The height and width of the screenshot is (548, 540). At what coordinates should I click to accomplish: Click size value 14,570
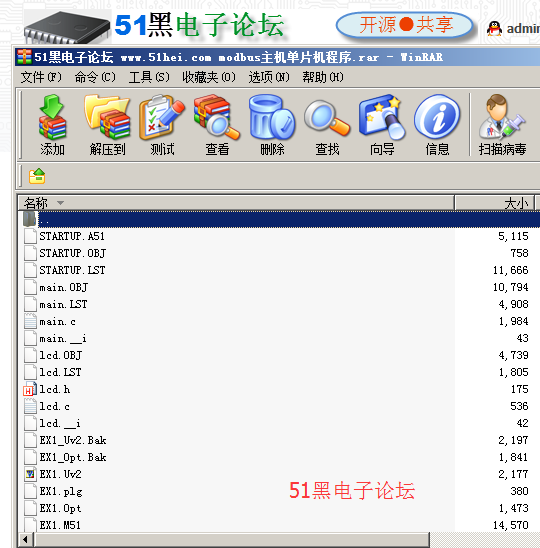click(x=511, y=525)
